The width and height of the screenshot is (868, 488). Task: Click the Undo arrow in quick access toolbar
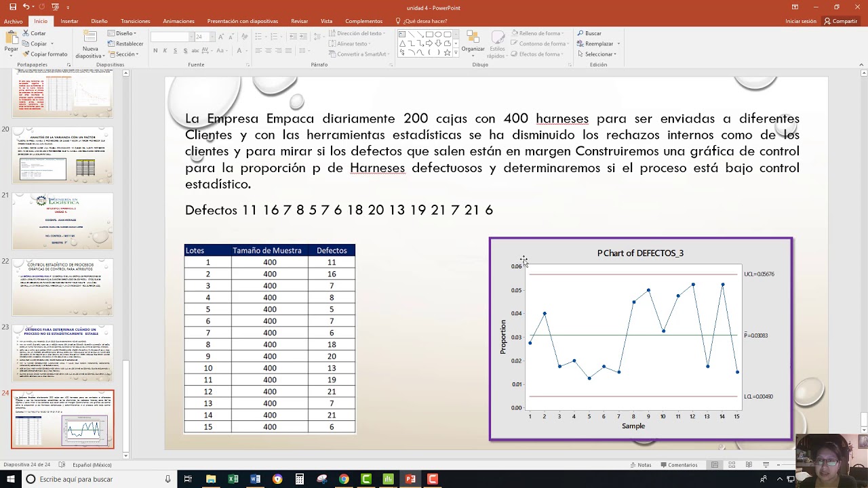(26, 7)
